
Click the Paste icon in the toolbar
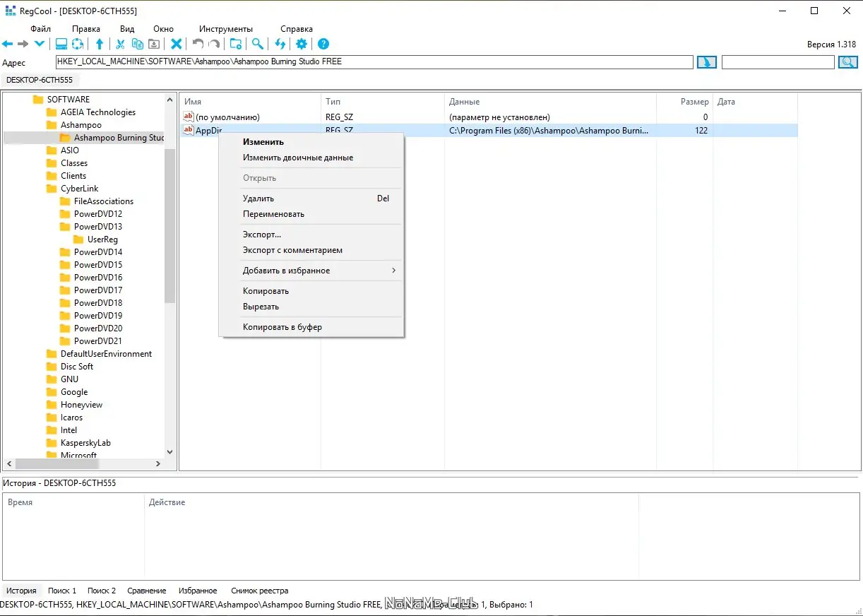[153, 44]
